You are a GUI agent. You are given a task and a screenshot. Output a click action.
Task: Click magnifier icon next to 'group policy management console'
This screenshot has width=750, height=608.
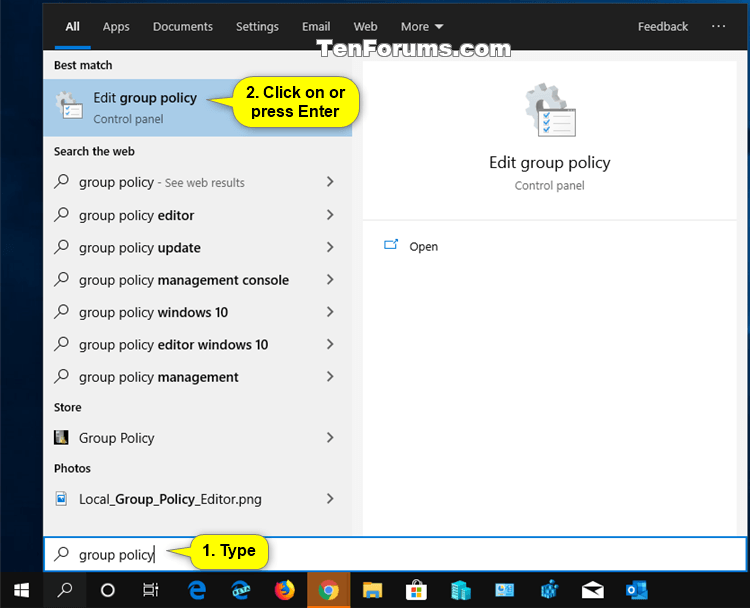tap(62, 279)
